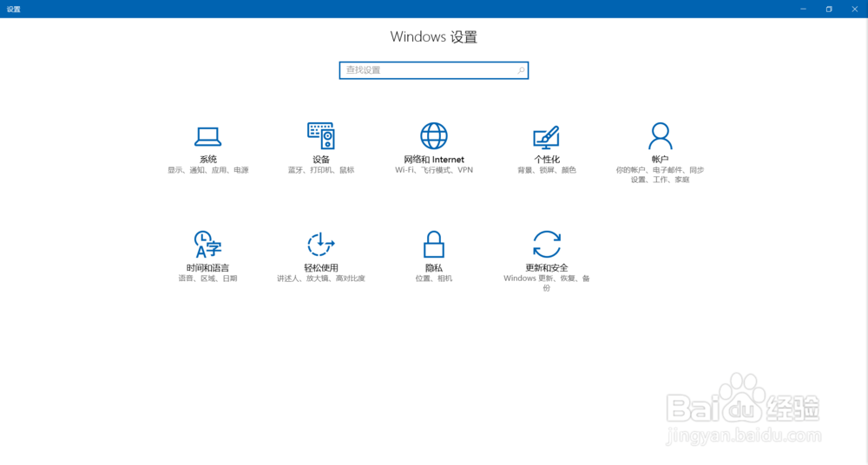The width and height of the screenshot is (868, 465).
Task: Click description Wi-Fi、飞行模式、VPN
Action: click(434, 171)
